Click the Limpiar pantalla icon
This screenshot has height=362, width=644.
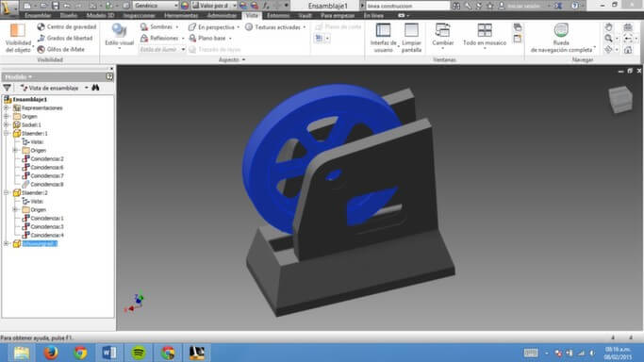(411, 31)
